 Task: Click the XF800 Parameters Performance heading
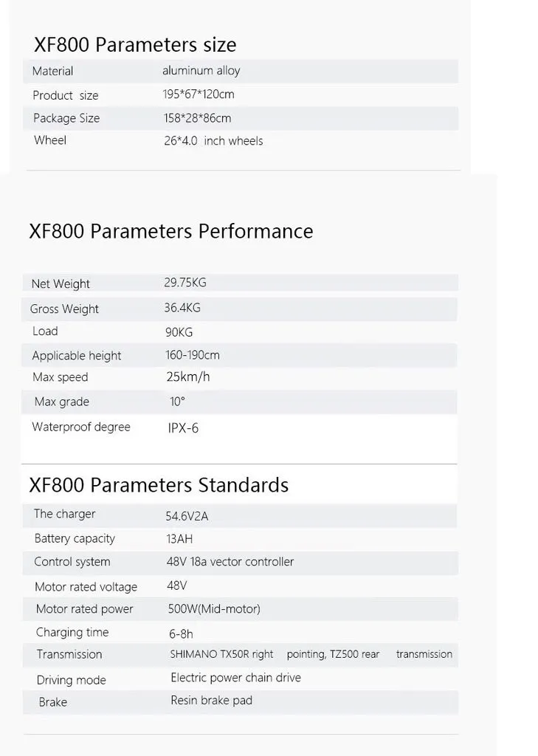tap(171, 231)
